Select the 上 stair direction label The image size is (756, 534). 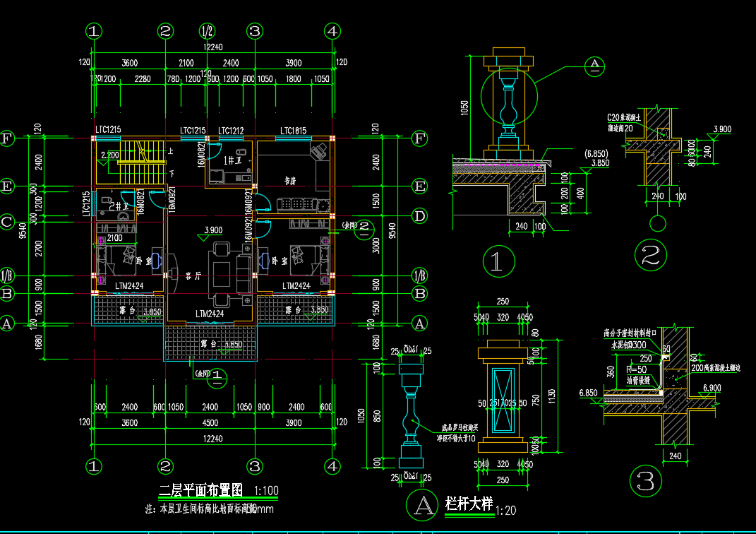click(170, 151)
